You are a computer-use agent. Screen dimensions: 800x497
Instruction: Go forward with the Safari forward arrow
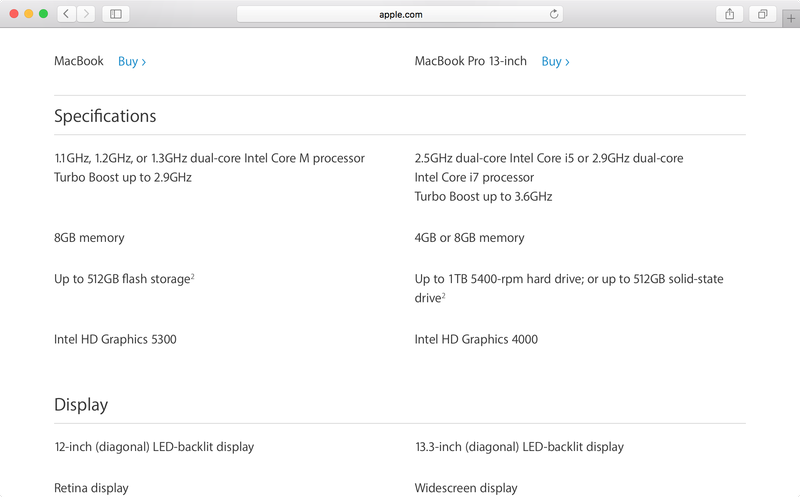click(x=86, y=14)
